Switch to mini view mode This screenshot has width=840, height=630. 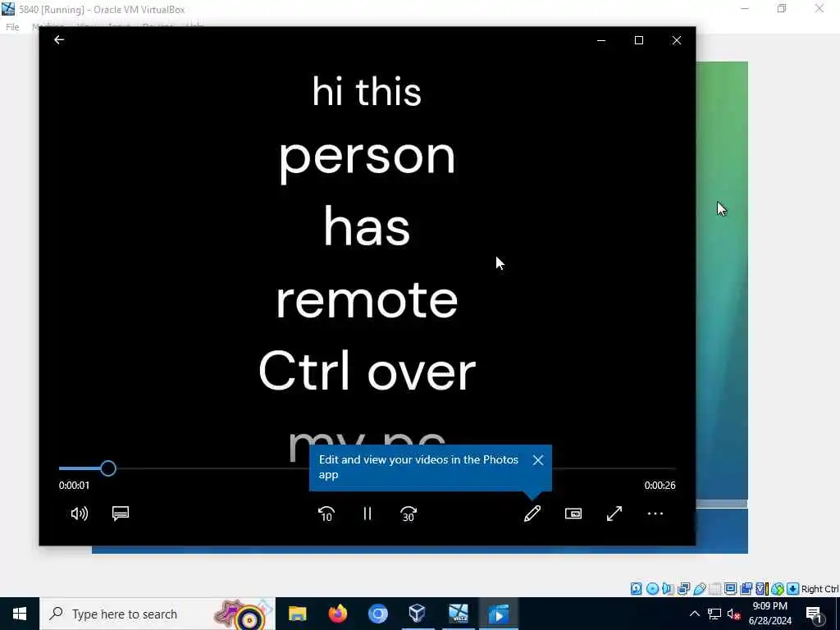click(x=573, y=514)
